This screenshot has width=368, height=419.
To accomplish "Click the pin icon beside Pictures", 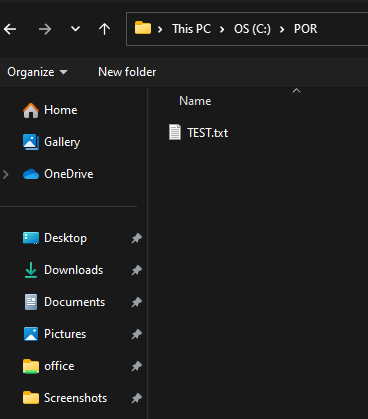I will 137,334.
